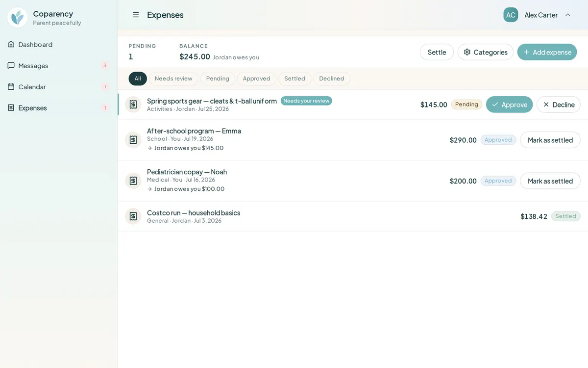Click the Expenses badge showing 1
Screen dimensions: 588x368
click(105, 107)
